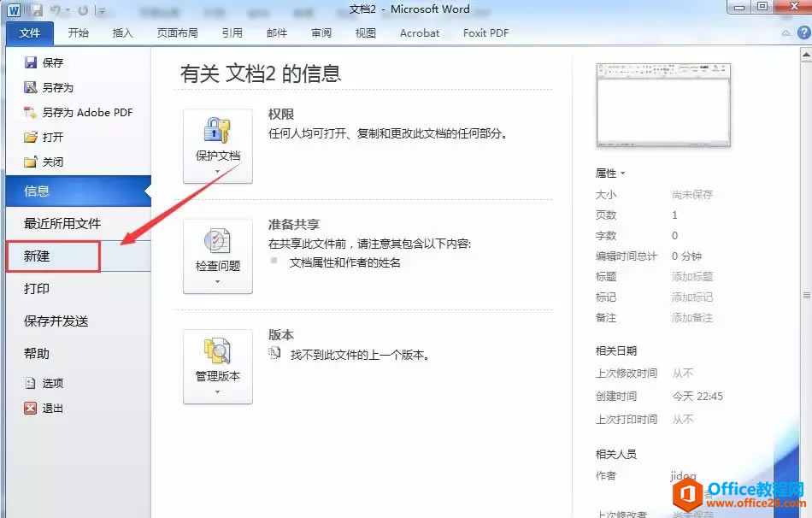Switch to the 开始 ribbon tab
Screen dimensions: 812x518
(78, 33)
